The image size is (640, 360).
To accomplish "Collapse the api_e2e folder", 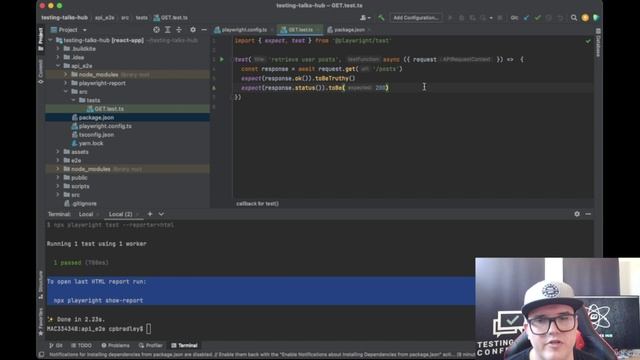I will [x=58, y=66].
